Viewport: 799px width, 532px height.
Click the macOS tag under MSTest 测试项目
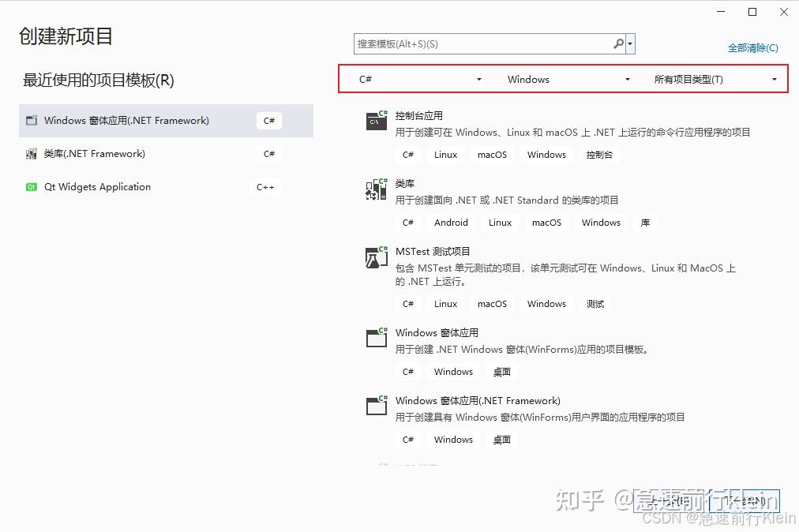point(492,304)
